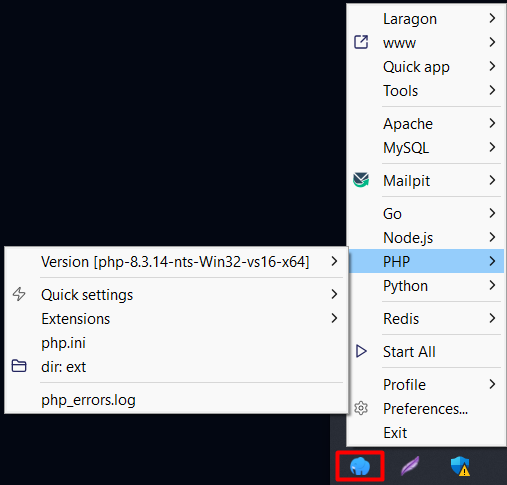Click the Quick settings lightning icon

19,294
